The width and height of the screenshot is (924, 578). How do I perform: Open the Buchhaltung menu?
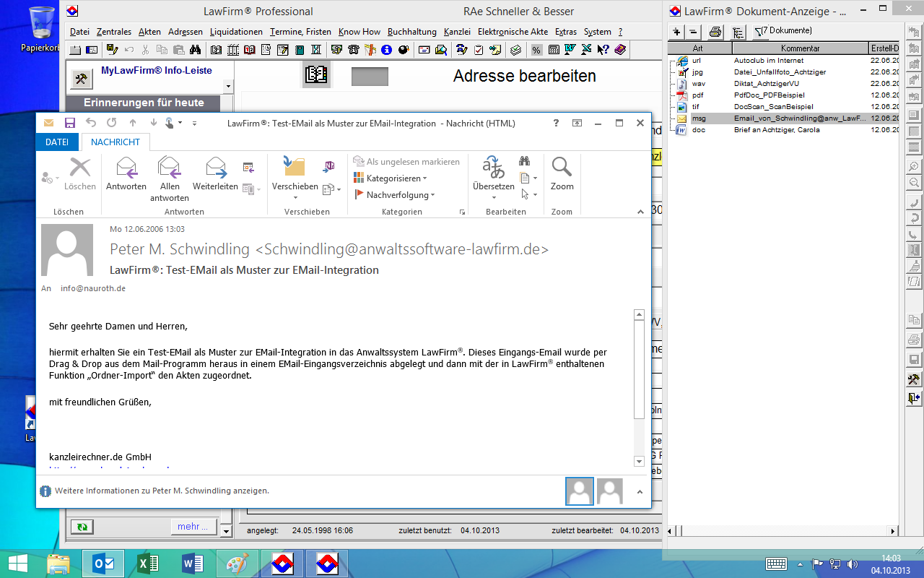click(411, 32)
